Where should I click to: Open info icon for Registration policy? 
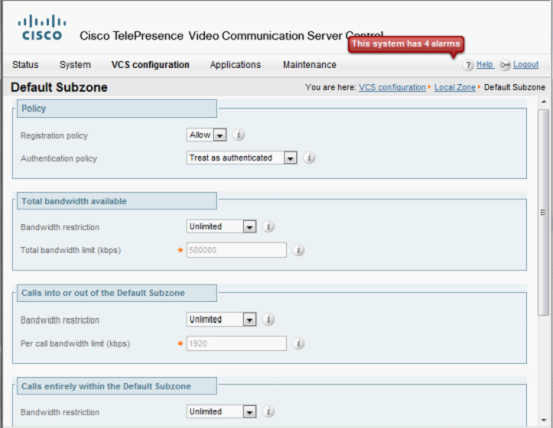239,135
